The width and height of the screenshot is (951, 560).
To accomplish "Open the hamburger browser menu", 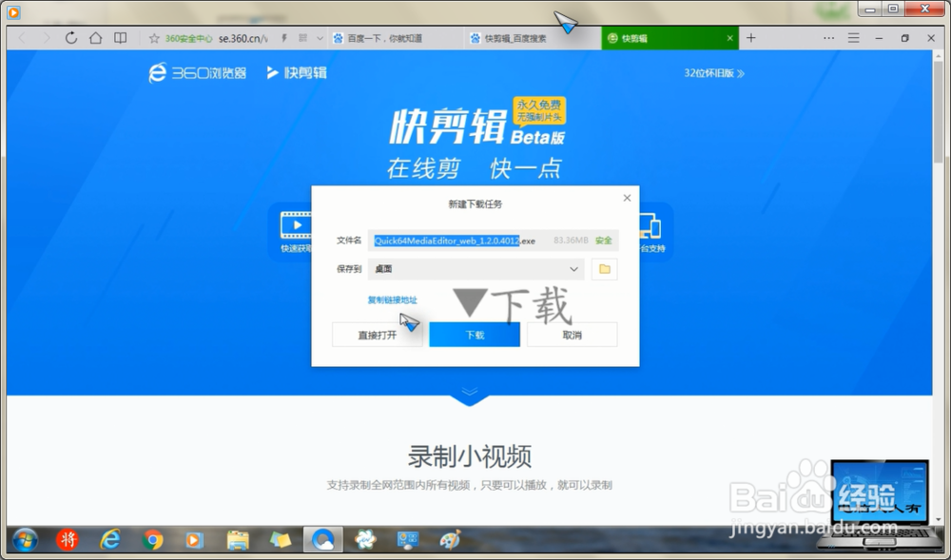I will (x=853, y=38).
